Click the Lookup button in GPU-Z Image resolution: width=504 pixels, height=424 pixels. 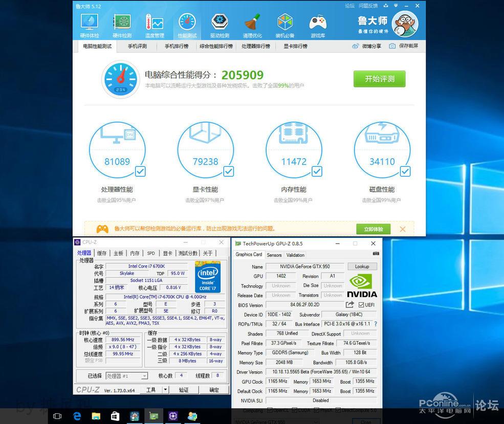pyautogui.click(x=362, y=266)
